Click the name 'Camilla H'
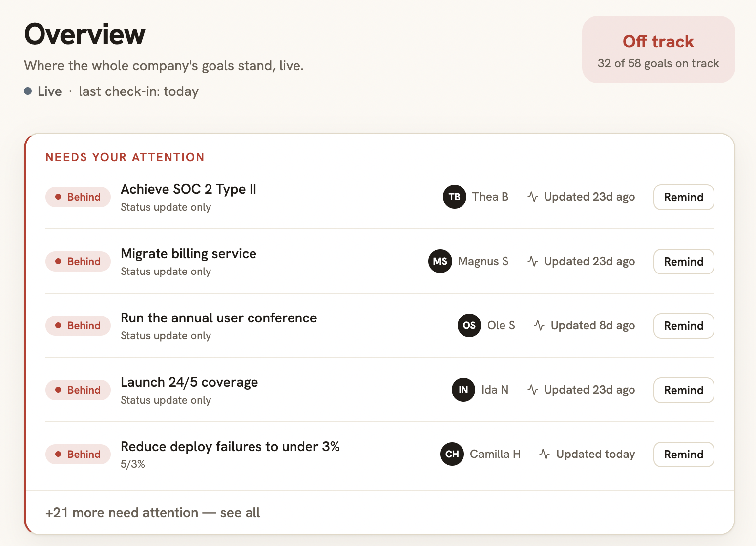Image resolution: width=756 pixels, height=546 pixels. pyautogui.click(x=495, y=454)
